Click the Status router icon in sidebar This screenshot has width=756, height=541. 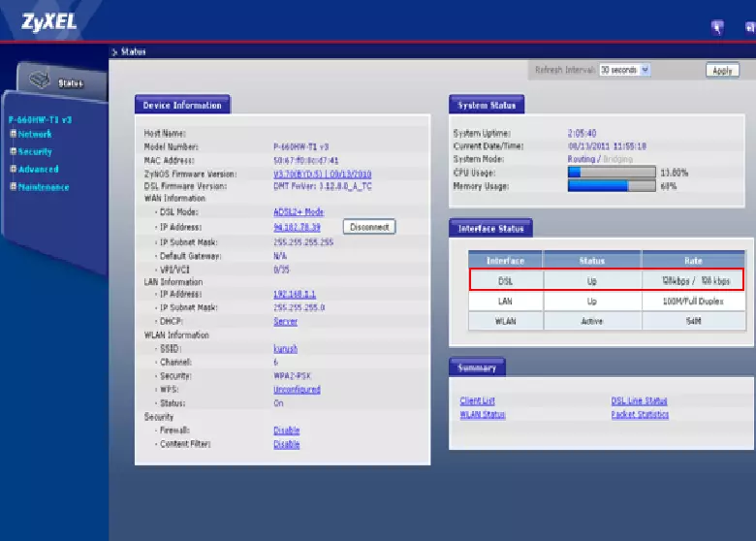click(40, 80)
